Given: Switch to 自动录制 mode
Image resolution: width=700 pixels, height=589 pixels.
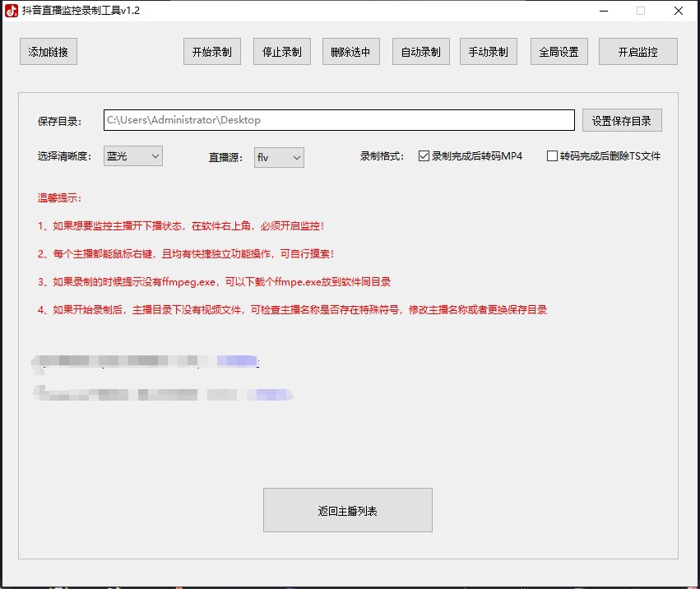Looking at the screenshot, I should pyautogui.click(x=420, y=52).
